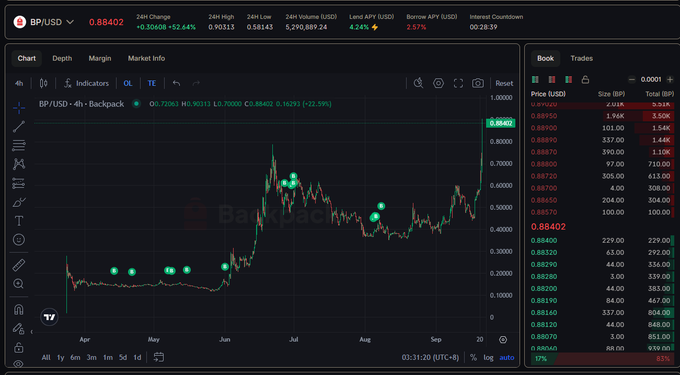The image size is (680, 375).
Task: Open quick search icon in chart toolbar
Action: pyautogui.click(x=418, y=83)
